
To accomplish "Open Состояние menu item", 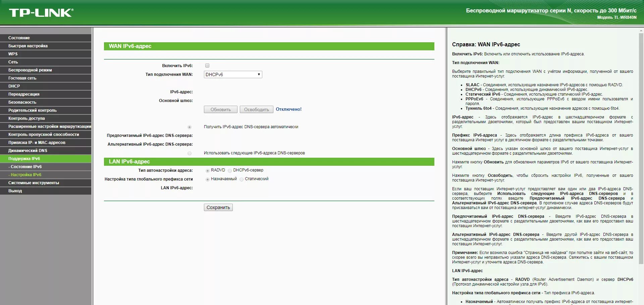I will click(46, 38).
